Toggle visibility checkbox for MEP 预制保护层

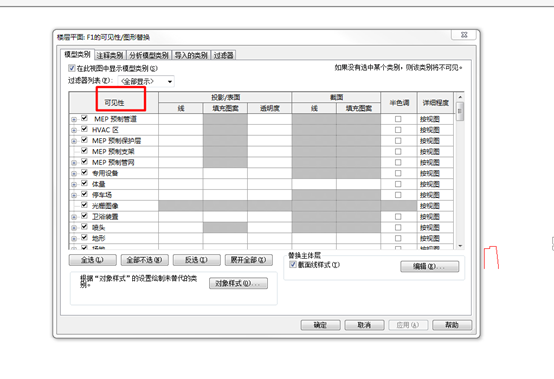click(x=84, y=140)
